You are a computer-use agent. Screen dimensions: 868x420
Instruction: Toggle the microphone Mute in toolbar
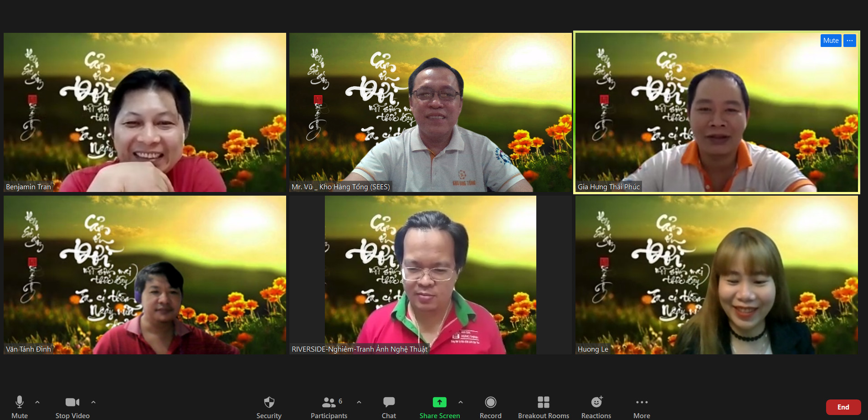pyautogui.click(x=20, y=402)
